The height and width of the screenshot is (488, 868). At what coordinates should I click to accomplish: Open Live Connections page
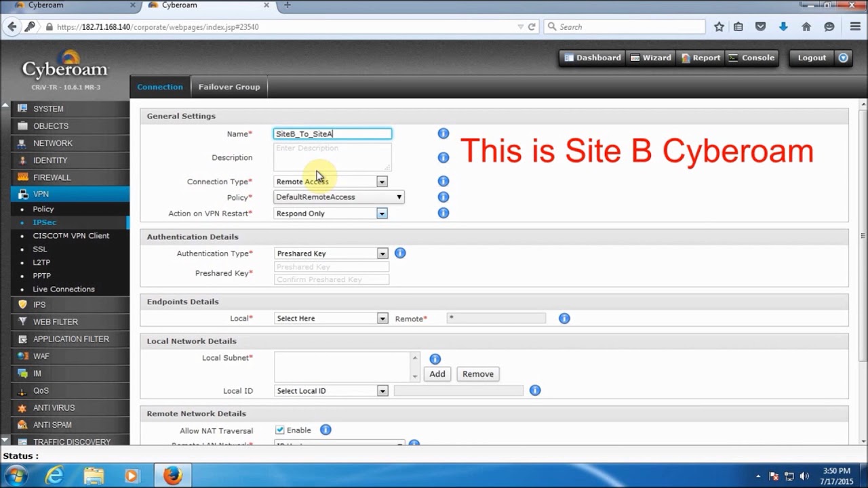[64, 289]
